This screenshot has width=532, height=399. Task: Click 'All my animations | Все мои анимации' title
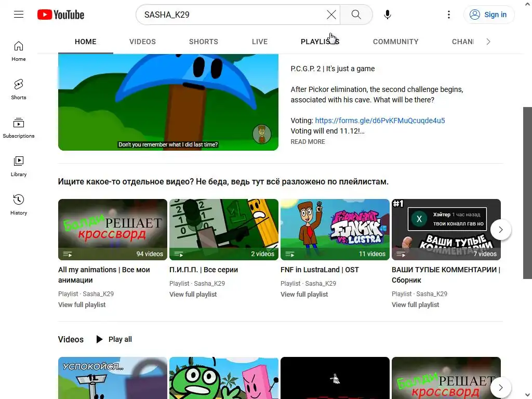click(104, 275)
